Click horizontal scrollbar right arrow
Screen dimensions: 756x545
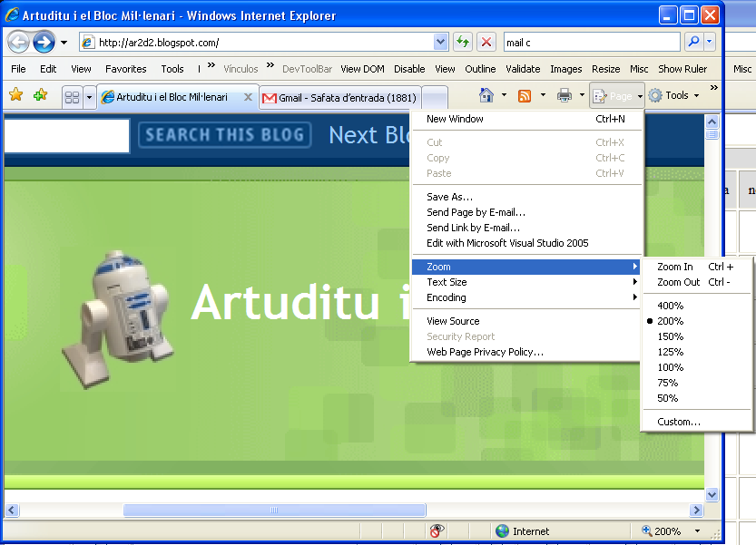click(696, 510)
